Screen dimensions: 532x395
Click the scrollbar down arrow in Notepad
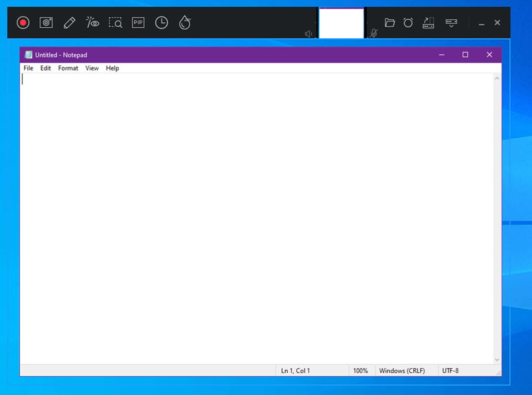click(x=497, y=360)
